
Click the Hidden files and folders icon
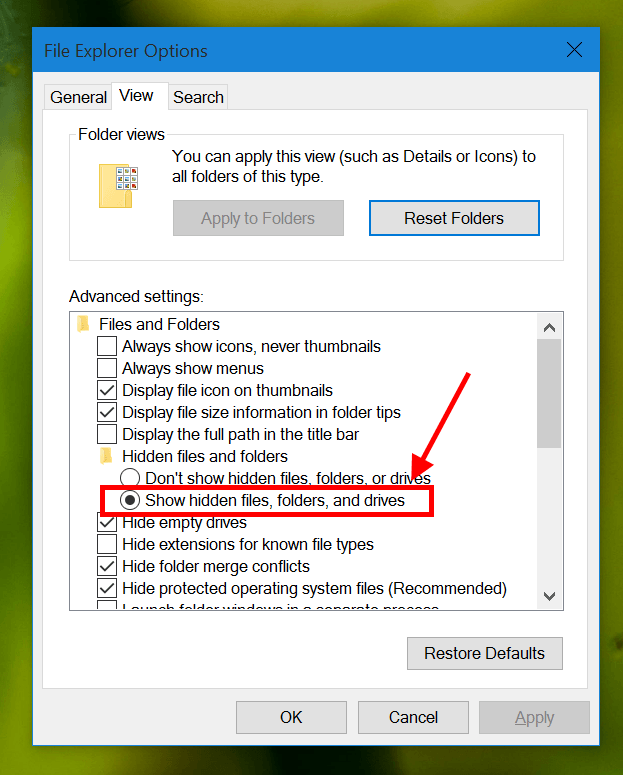coord(107,456)
